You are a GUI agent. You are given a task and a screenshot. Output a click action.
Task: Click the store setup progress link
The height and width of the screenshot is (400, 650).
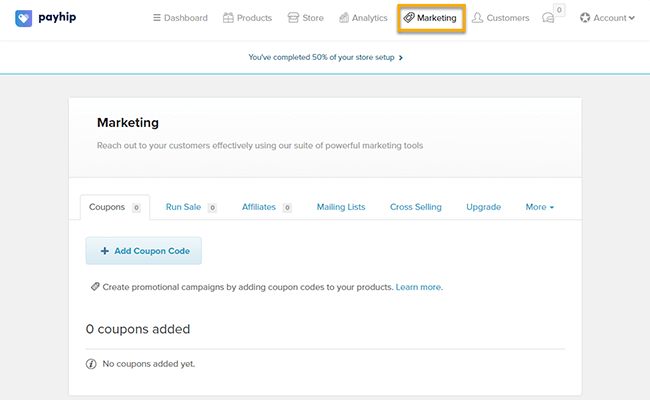325,57
